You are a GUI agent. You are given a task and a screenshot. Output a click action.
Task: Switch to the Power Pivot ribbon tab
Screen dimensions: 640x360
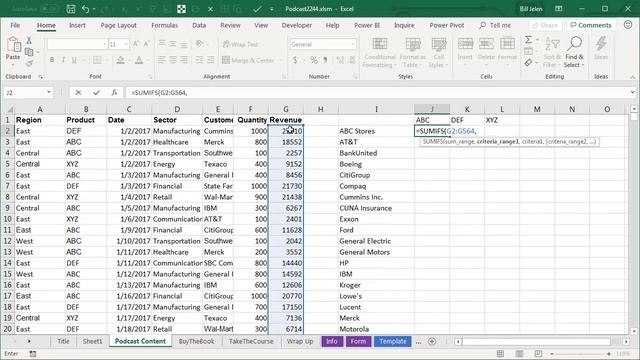(447, 25)
